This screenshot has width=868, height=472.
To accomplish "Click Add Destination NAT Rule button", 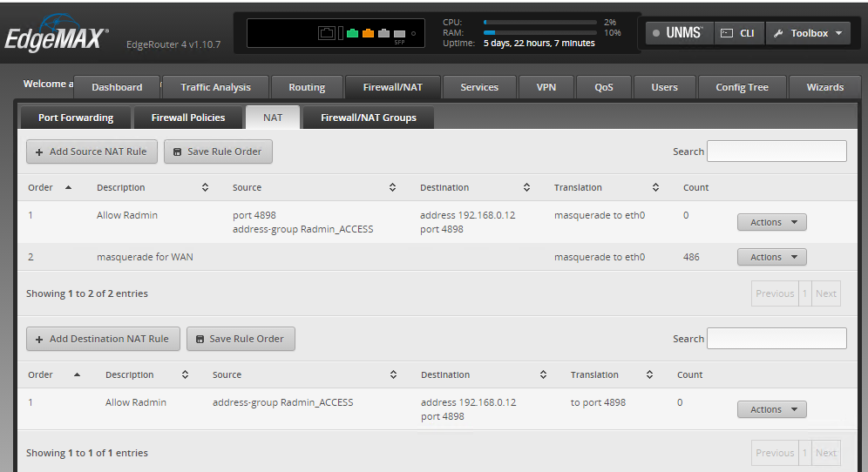I will tap(103, 339).
